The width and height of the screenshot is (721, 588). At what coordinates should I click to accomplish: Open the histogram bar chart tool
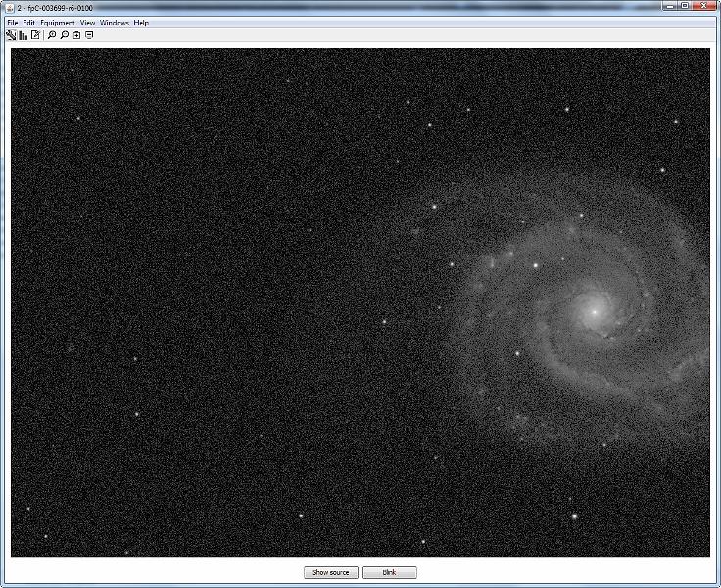point(23,35)
